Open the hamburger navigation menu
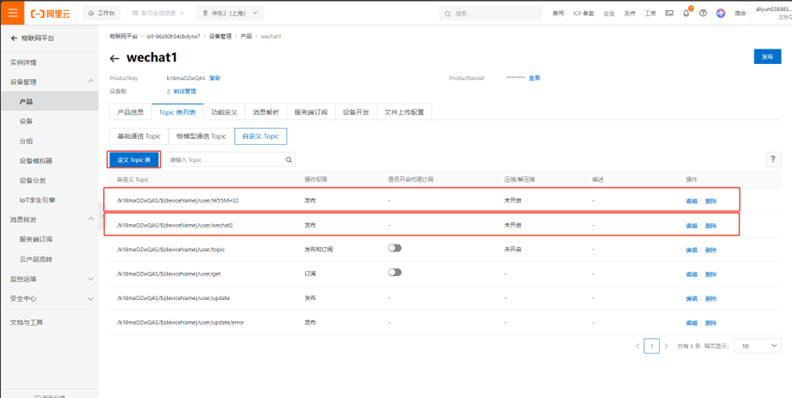Screen dimensions: 792x398 click(12, 13)
